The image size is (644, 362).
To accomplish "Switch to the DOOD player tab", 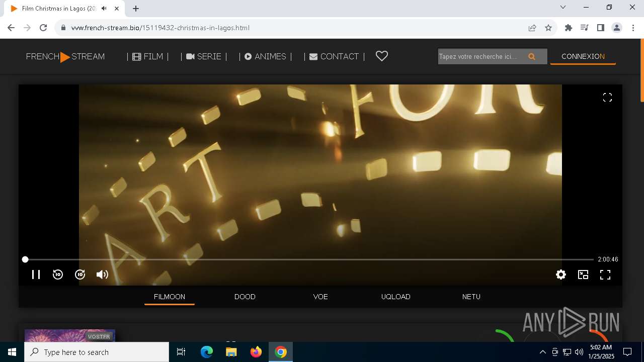I will click(245, 297).
